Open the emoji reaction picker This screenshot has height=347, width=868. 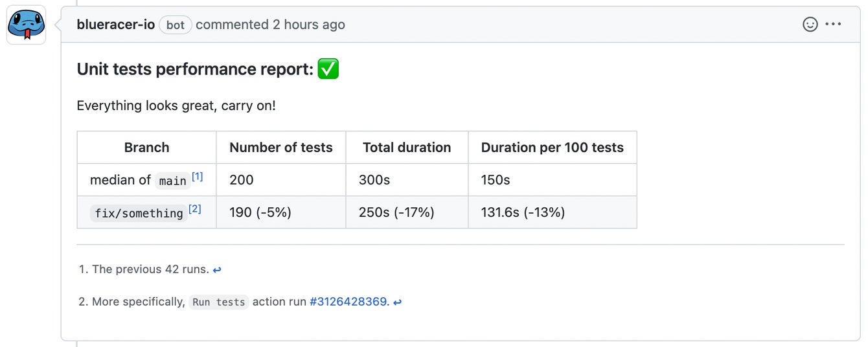(x=810, y=25)
